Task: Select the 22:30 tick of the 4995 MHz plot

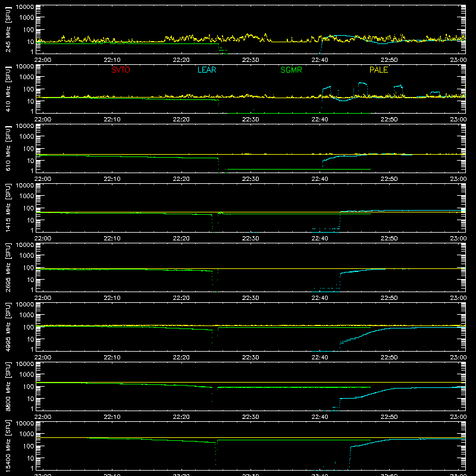Action: (x=250, y=358)
